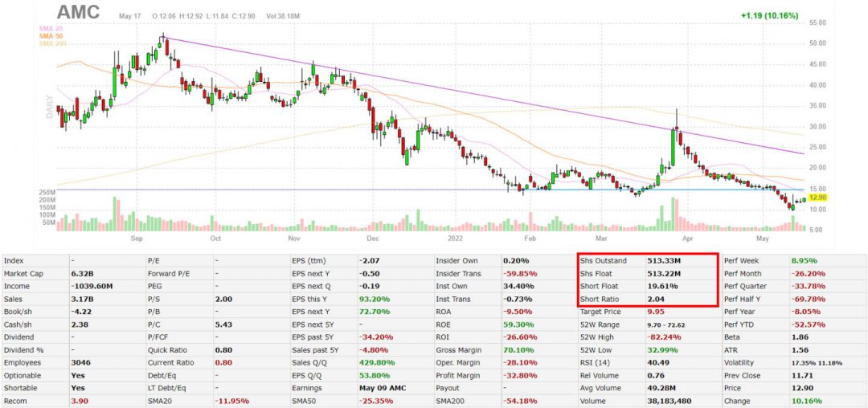Click the Income value -1039.60M

click(x=92, y=287)
